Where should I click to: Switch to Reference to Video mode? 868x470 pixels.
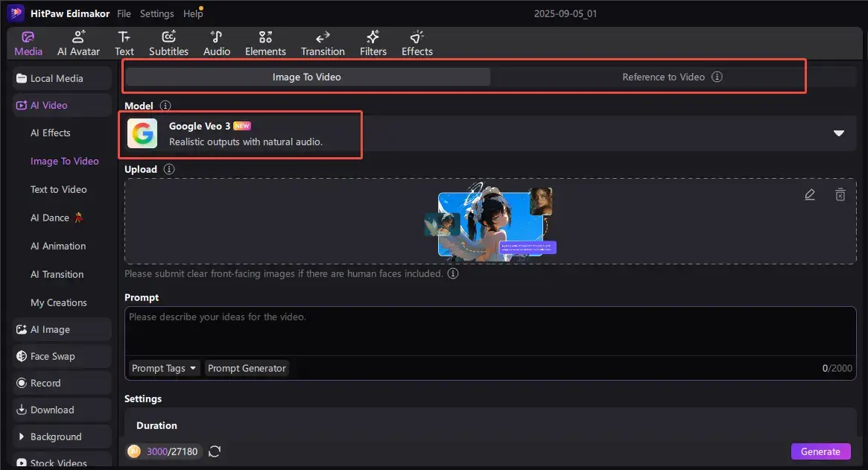click(663, 77)
